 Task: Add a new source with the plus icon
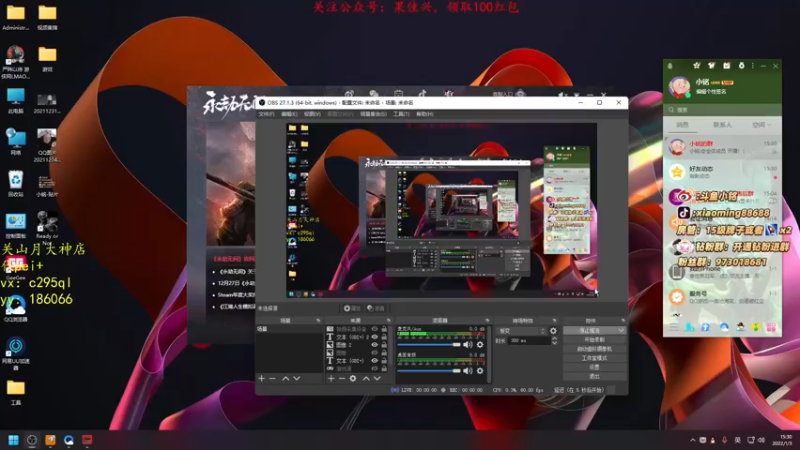pyautogui.click(x=331, y=379)
